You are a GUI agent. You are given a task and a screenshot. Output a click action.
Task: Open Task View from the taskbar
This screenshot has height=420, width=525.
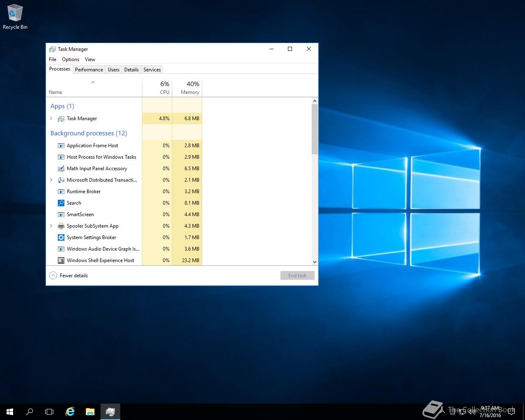coord(49,412)
